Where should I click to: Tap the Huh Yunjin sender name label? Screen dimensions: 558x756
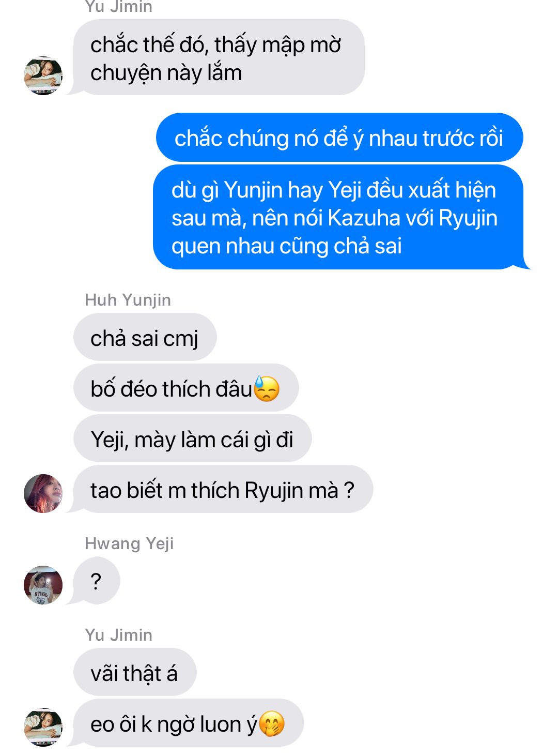(128, 300)
